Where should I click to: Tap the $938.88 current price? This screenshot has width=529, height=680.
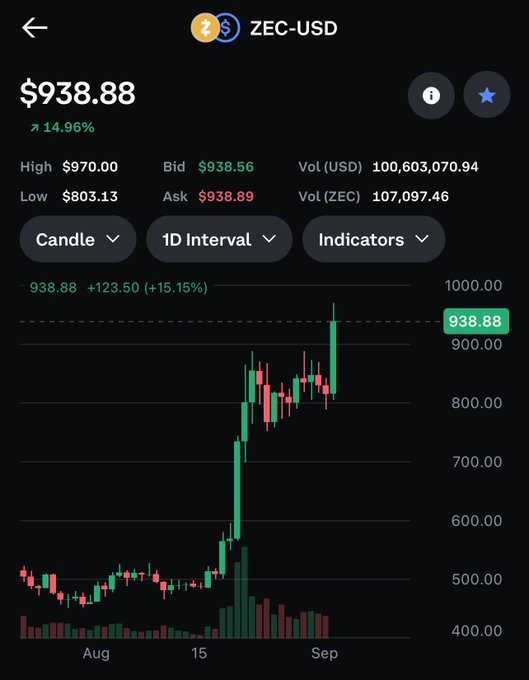click(78, 94)
